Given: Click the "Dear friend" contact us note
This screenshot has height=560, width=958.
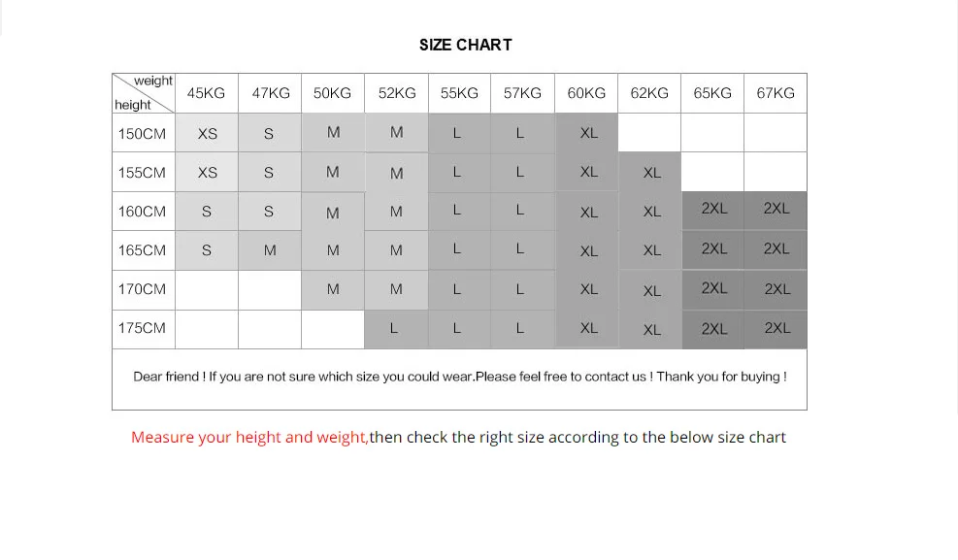Looking at the screenshot, I should coord(459,377).
